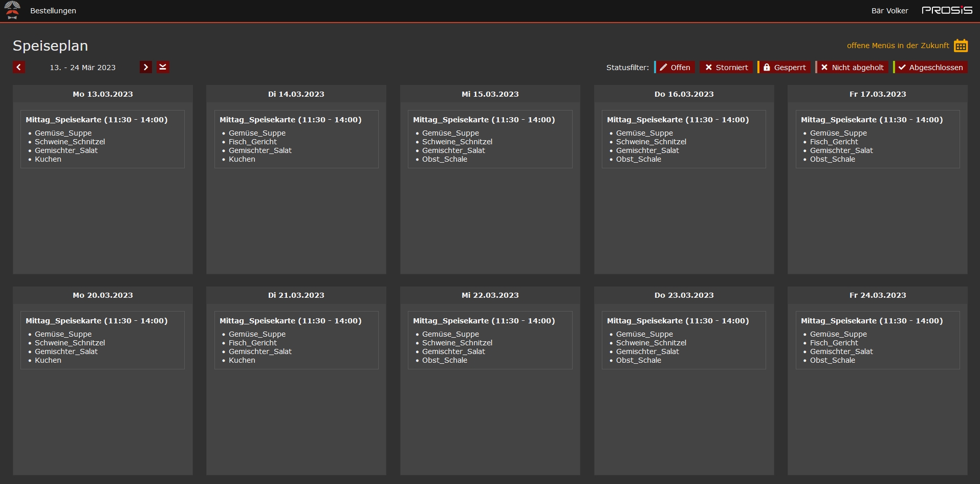This screenshot has width=980, height=484.
Task: Click Kuchen in the Mo 13.03.2023 menu
Action: (x=48, y=159)
